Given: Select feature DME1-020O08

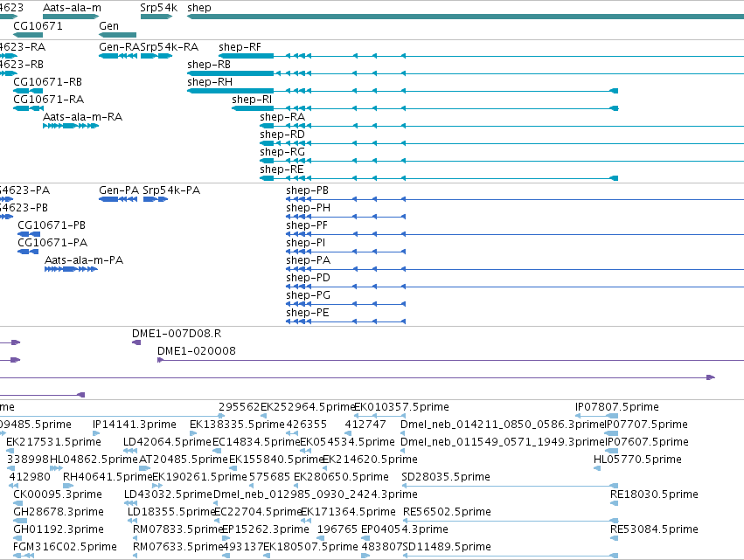Looking at the screenshot, I should pos(197,351).
